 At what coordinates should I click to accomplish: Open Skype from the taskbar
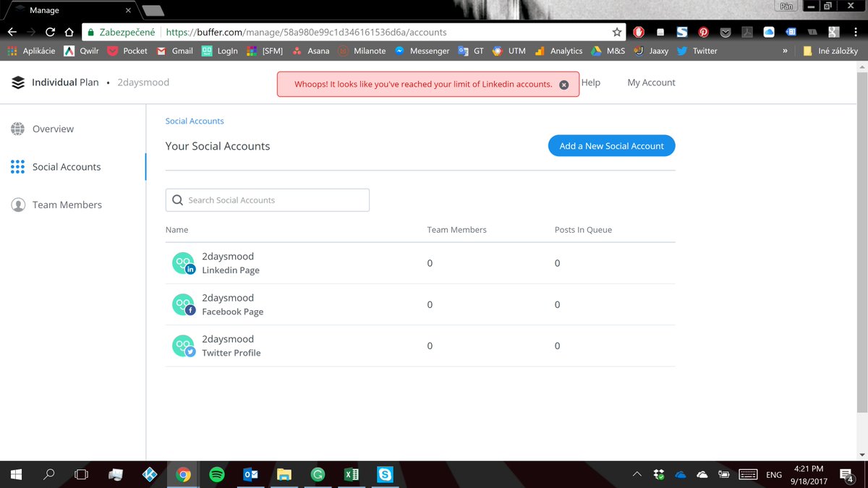point(385,475)
